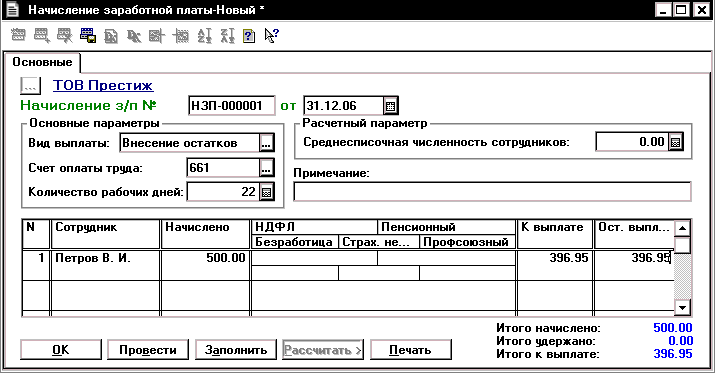
Task: Click the 500.00 accrued cell for Петров
Action: [205, 265]
